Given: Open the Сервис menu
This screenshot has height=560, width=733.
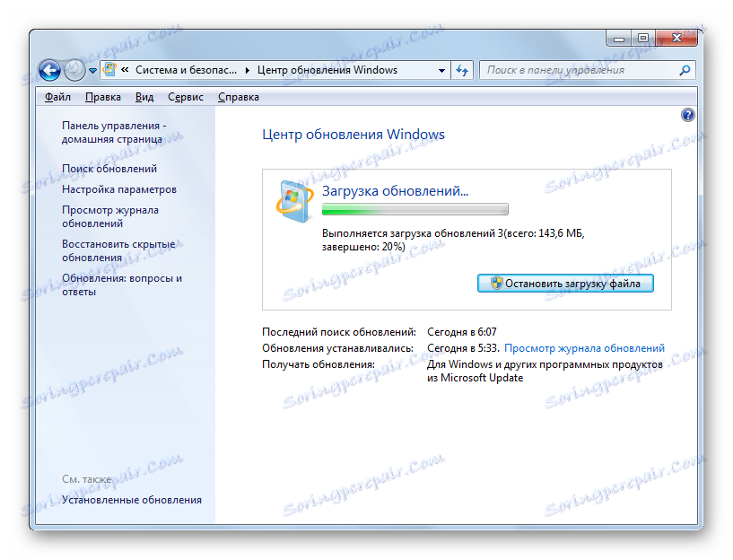Looking at the screenshot, I should coord(186,97).
